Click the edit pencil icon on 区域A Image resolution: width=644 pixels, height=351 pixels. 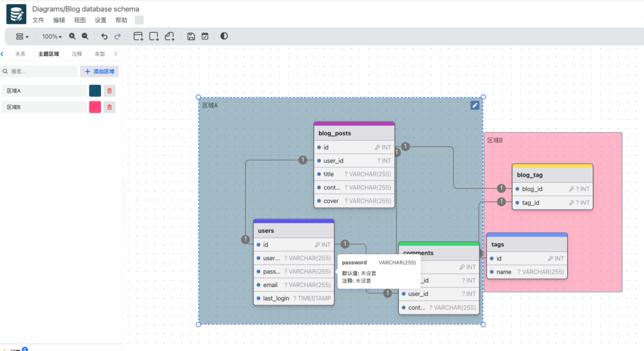pos(475,105)
